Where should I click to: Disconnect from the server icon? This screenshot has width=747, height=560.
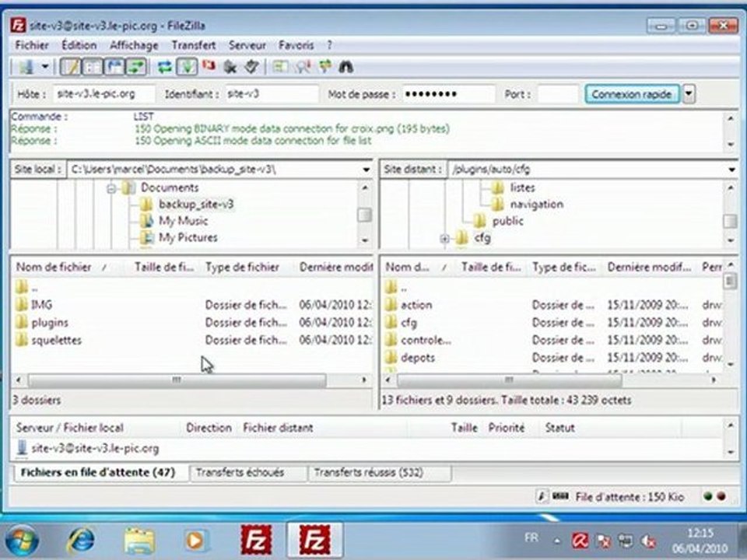230,67
